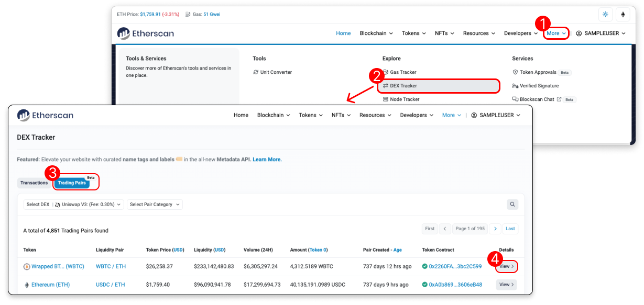Screen dimensions: 644x305
Task: Click View button for WBTC pair
Action: pos(506,266)
